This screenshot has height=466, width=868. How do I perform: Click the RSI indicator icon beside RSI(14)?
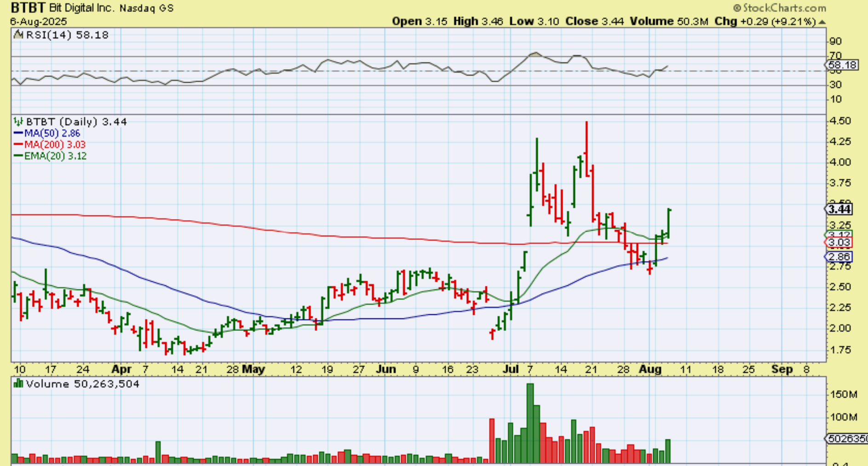(18, 34)
